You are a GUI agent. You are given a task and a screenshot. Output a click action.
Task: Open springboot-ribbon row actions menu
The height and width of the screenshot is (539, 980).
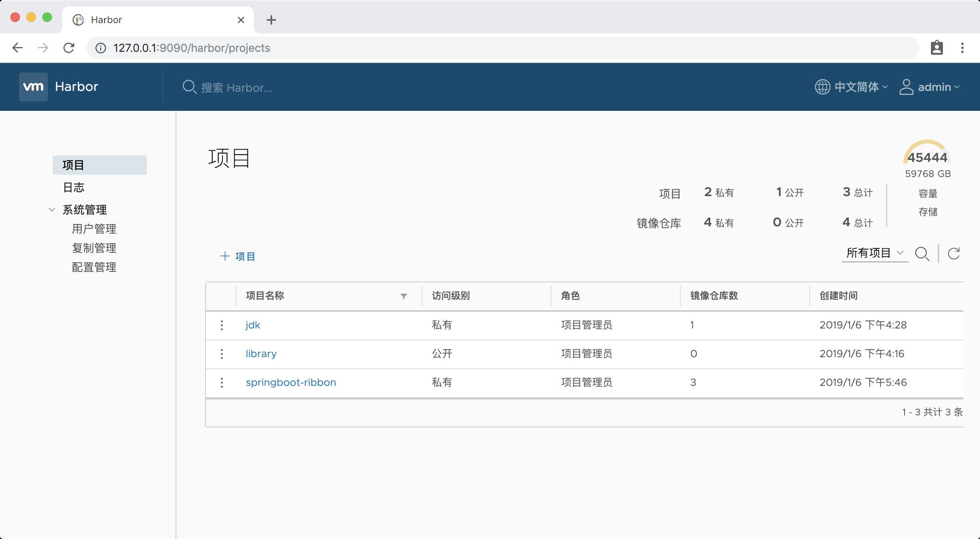pos(222,382)
